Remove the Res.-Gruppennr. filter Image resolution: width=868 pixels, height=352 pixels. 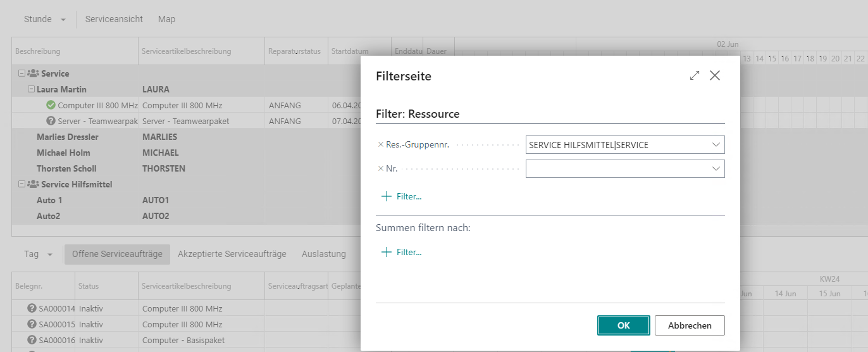pyautogui.click(x=380, y=145)
